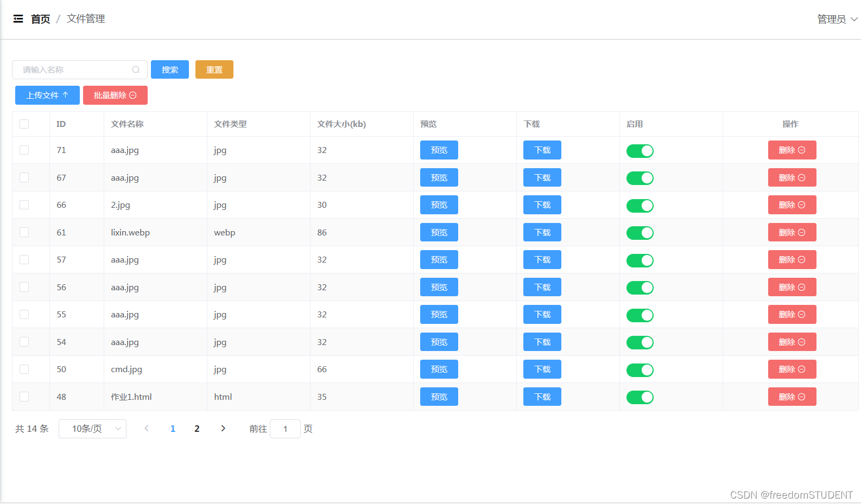Check the checkbox for row ID 56
The width and height of the screenshot is (861, 504).
tap(24, 287)
